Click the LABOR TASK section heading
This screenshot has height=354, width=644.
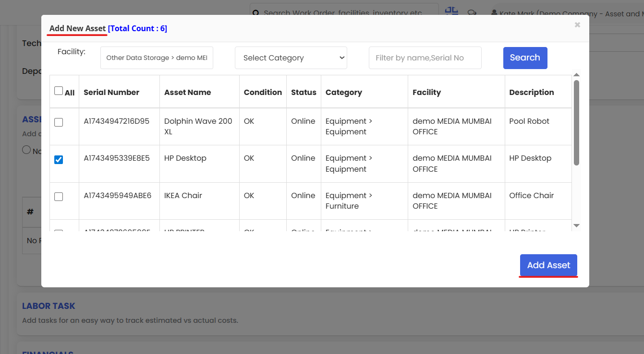click(49, 306)
